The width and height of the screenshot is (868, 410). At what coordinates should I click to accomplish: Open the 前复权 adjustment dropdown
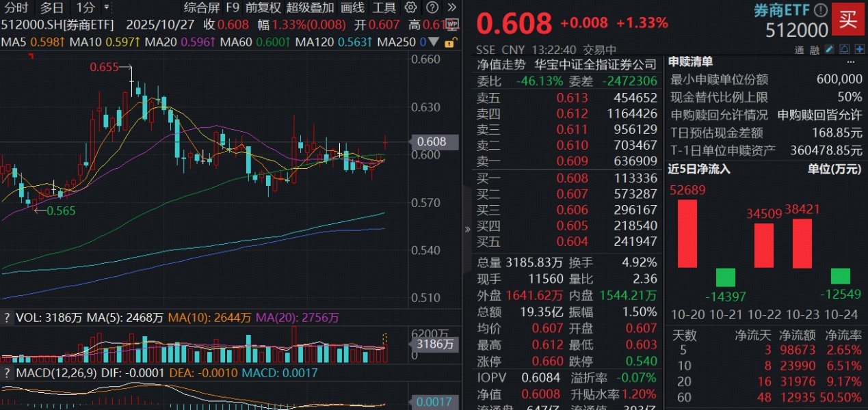(x=263, y=8)
